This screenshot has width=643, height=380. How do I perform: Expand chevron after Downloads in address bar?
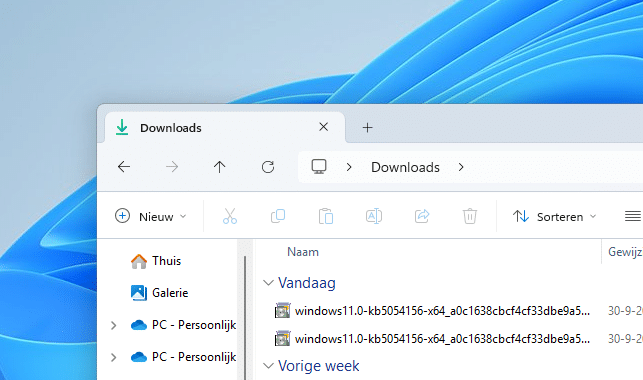point(461,167)
